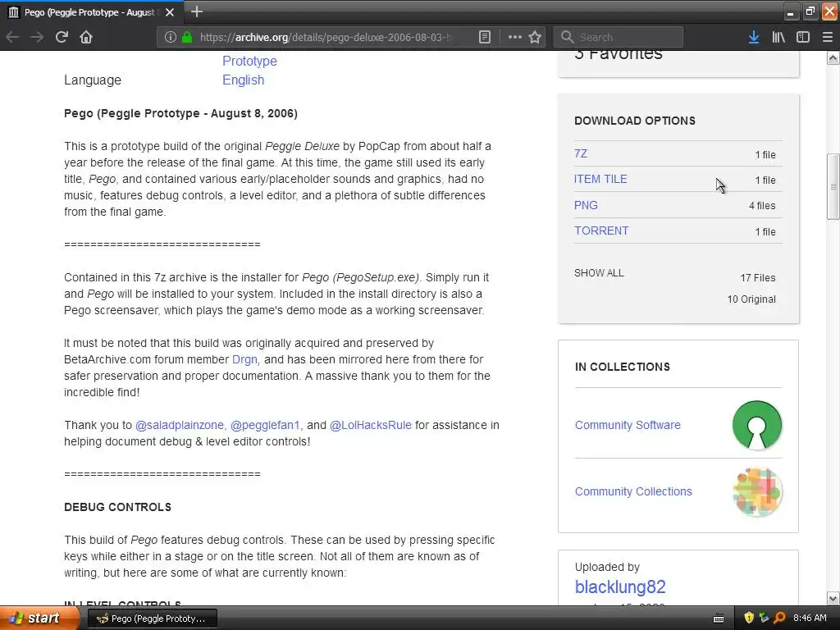The width and height of the screenshot is (840, 630).
Task: Download the TORRENT file
Action: (601, 231)
